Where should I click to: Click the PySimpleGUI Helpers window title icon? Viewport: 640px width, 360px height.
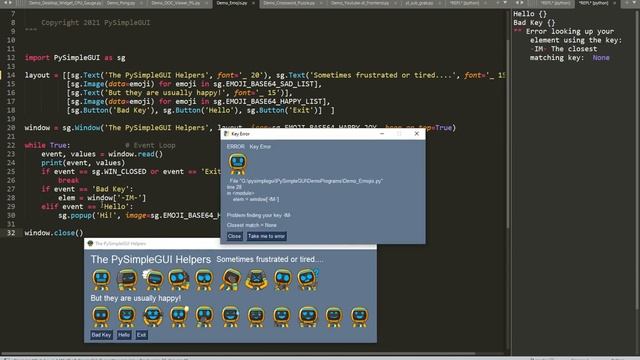point(90,244)
